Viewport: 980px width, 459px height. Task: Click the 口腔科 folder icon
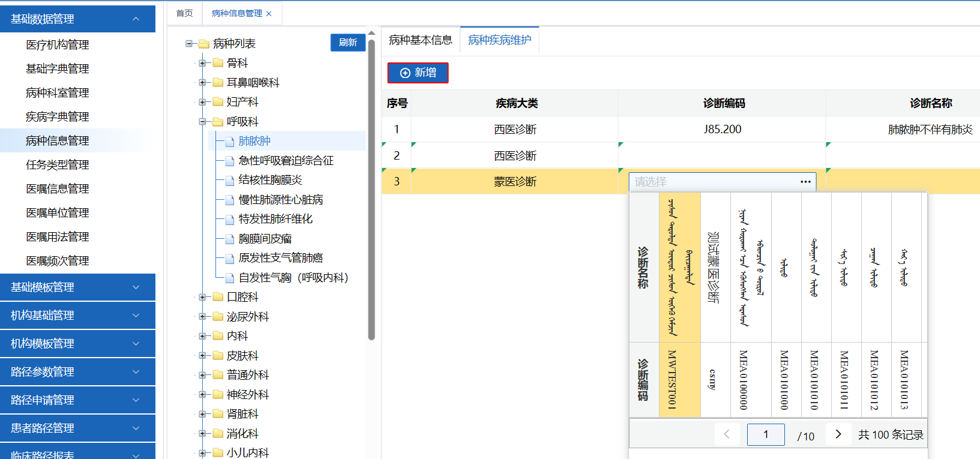coord(218,297)
